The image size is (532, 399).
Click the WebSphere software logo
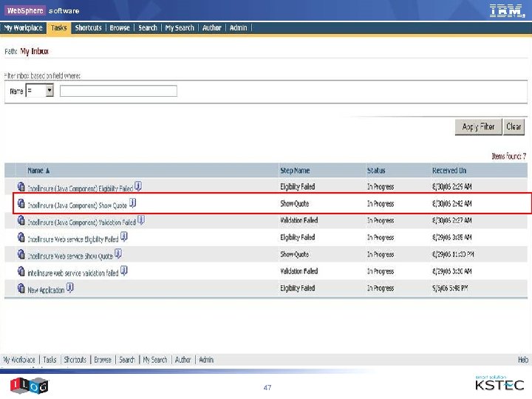click(x=42, y=10)
